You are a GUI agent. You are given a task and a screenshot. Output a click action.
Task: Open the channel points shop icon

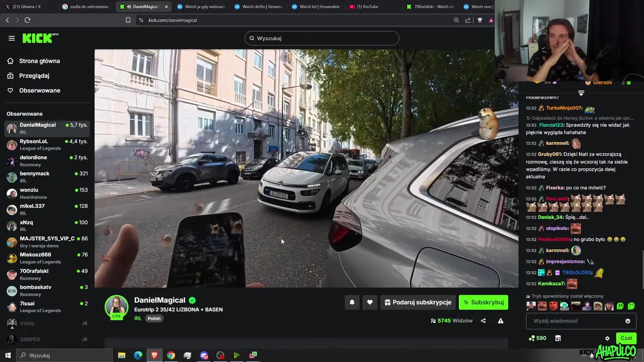[558, 338]
